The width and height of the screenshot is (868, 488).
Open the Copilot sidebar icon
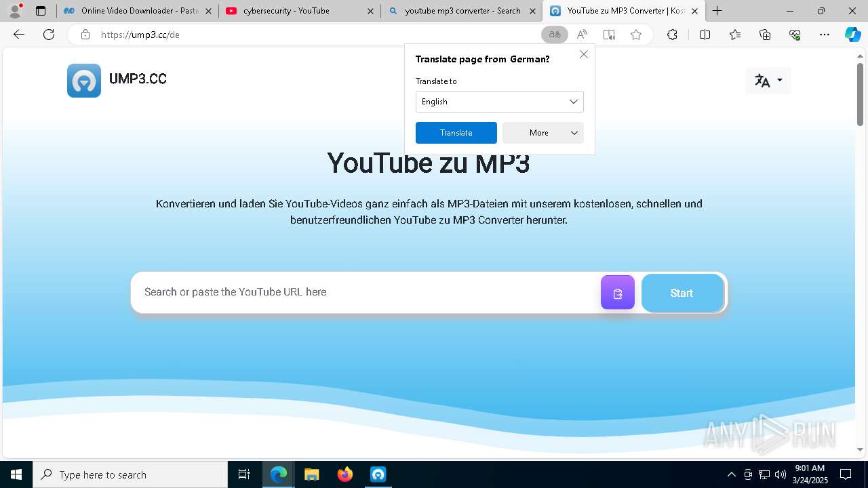(852, 35)
